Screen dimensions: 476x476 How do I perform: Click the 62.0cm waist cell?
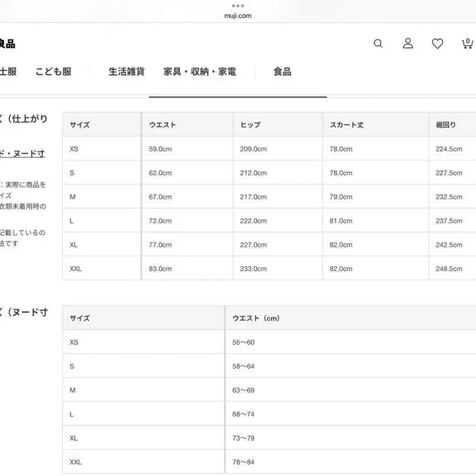pos(187,173)
